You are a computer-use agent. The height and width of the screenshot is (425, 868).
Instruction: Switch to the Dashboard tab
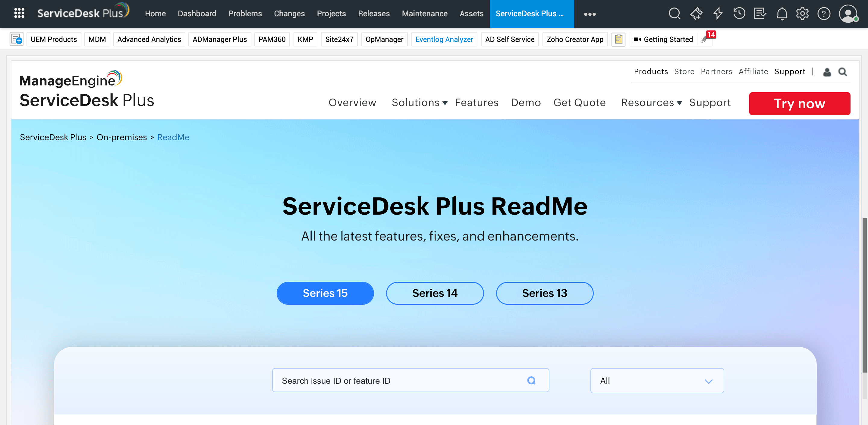pos(197,14)
